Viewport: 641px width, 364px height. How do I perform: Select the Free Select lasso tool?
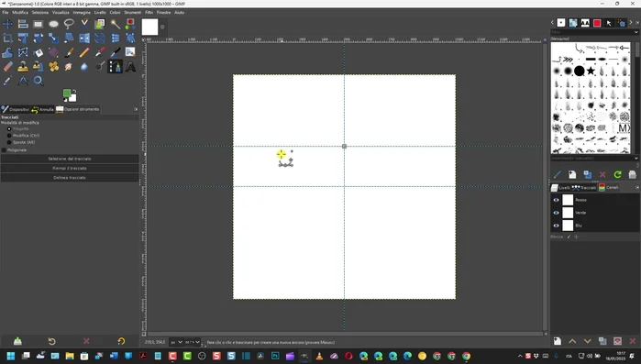point(69,24)
